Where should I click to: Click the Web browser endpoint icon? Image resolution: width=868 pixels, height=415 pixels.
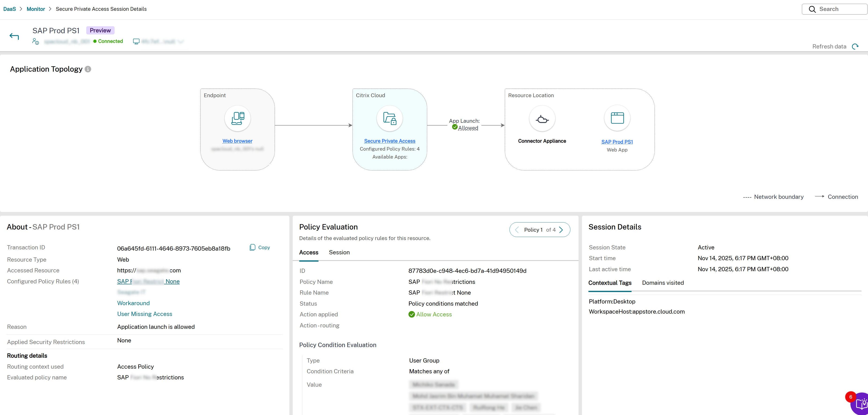[237, 119]
